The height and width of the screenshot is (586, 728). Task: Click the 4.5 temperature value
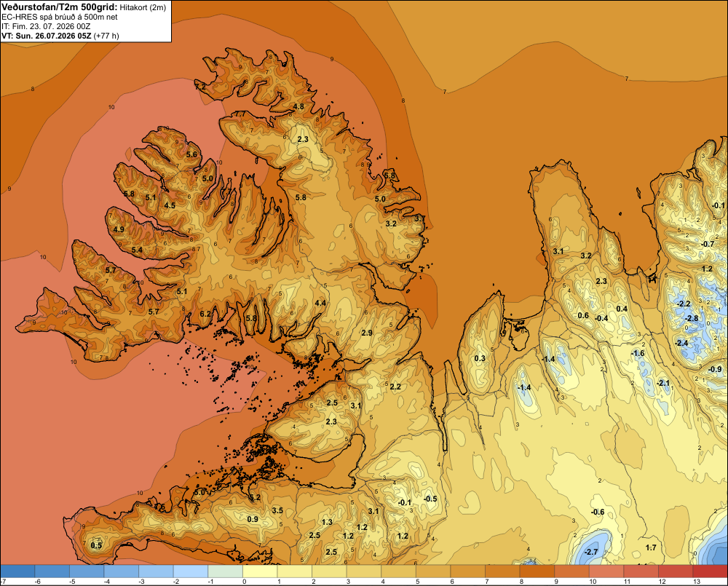coord(170,205)
